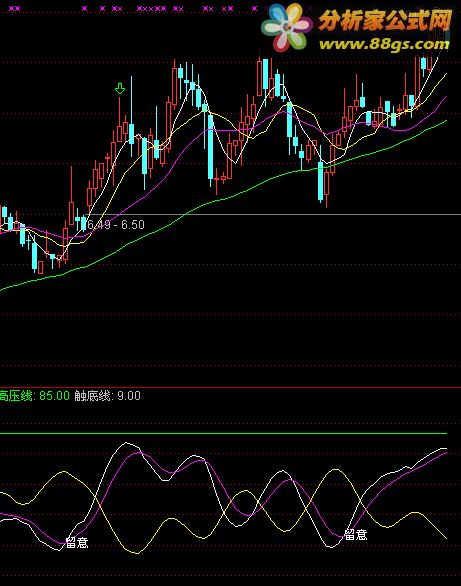Click the gray horizontal price level line
This screenshot has width=461, height=586.
click(x=273, y=215)
